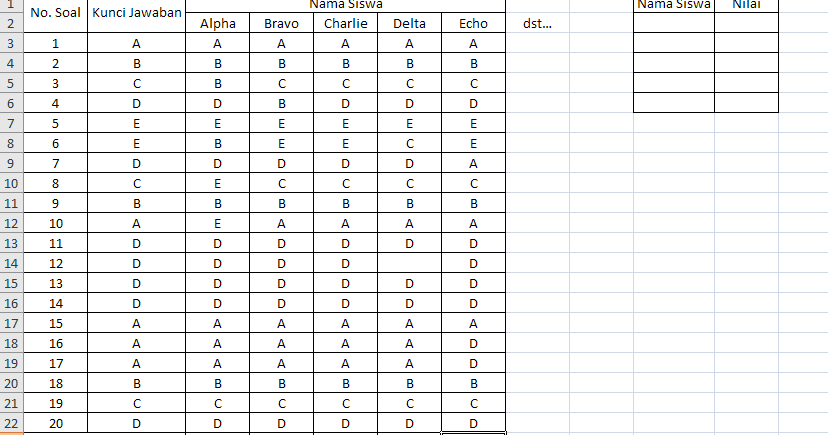
Task: Select the Bravo student name cell
Action: 281,23
